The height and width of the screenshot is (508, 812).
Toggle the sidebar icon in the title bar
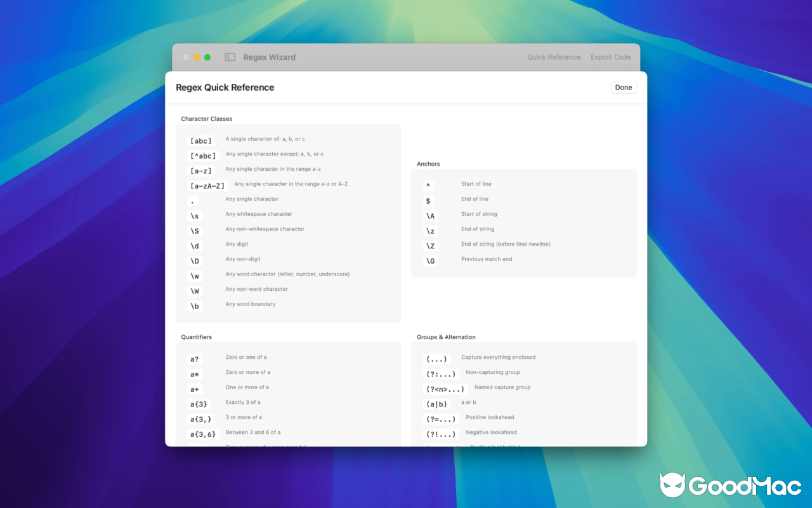point(230,57)
